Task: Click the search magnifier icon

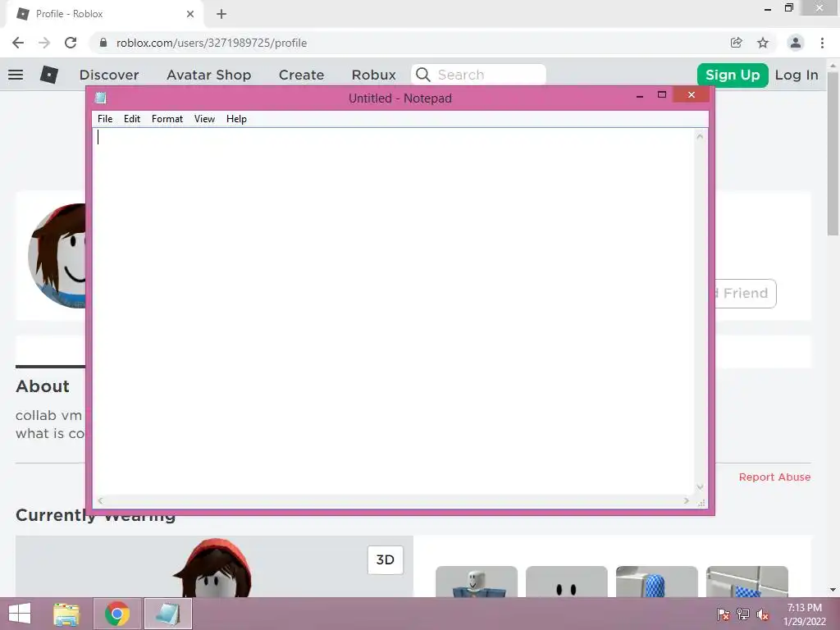Action: coord(422,75)
